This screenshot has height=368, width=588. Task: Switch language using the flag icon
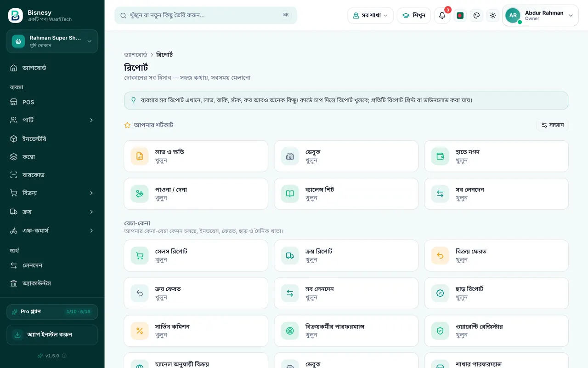coord(460,16)
